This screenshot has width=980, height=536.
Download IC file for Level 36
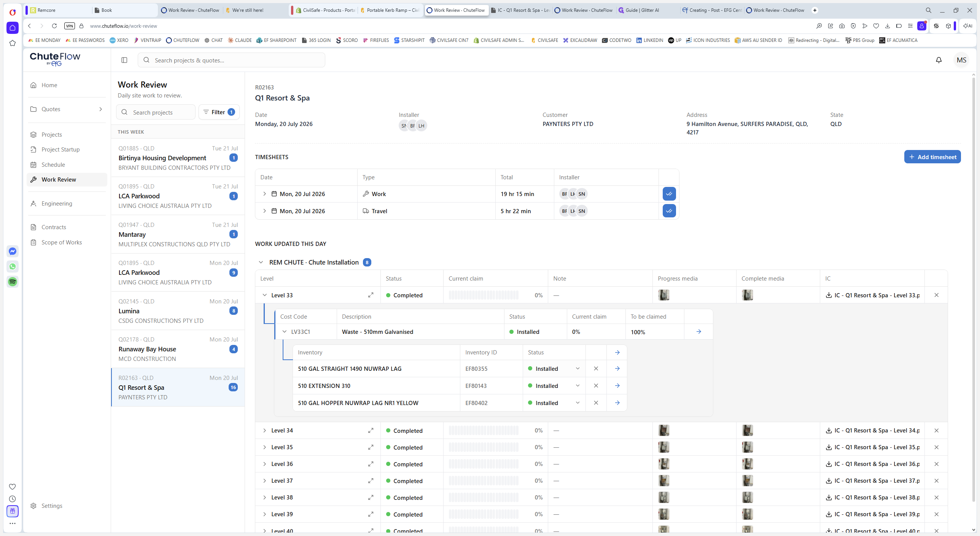tap(872, 464)
